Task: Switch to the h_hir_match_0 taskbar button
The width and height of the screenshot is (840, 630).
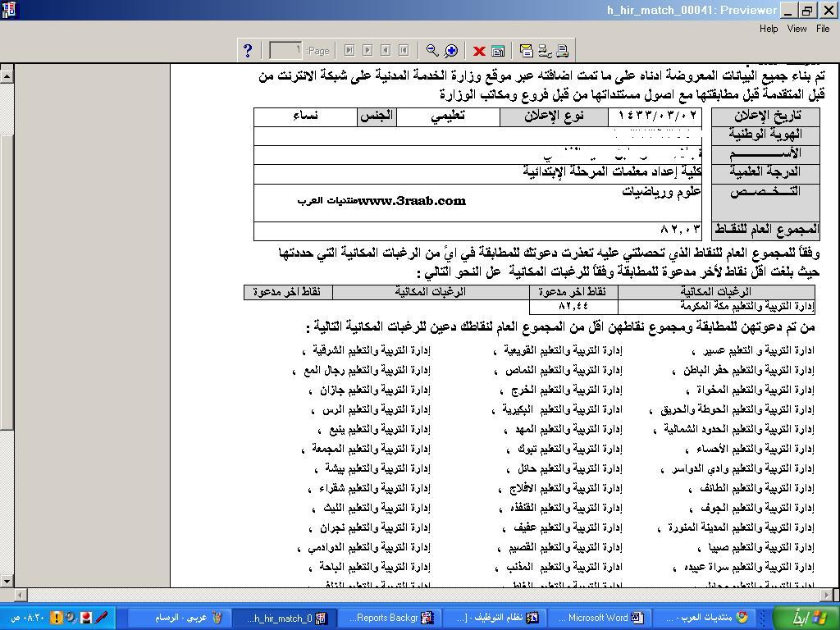Action: [x=283, y=618]
